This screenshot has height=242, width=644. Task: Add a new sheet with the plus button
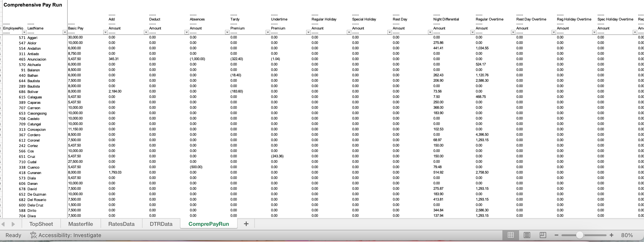[246, 224]
